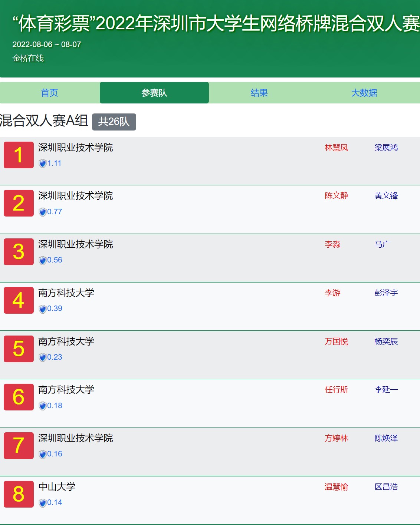The image size is (420, 525).
Task: Click player name 万国悦
Action: click(336, 341)
